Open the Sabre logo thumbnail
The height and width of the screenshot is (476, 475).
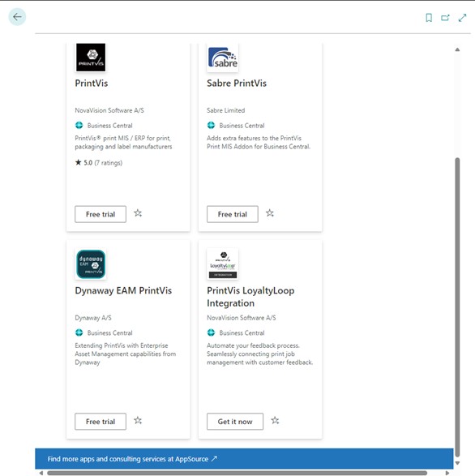222,58
